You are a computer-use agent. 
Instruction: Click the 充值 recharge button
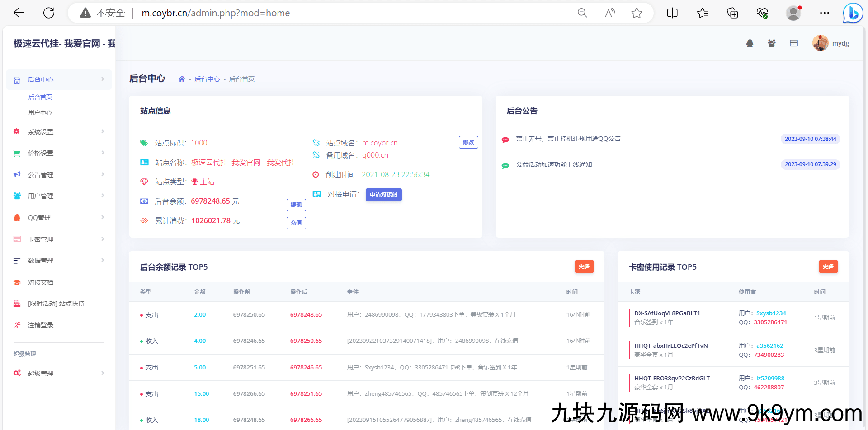click(x=296, y=223)
